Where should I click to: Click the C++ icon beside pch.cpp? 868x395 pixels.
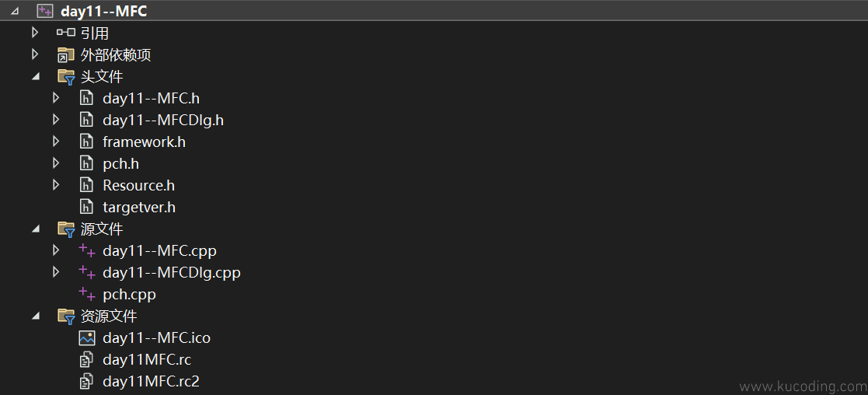[87, 294]
